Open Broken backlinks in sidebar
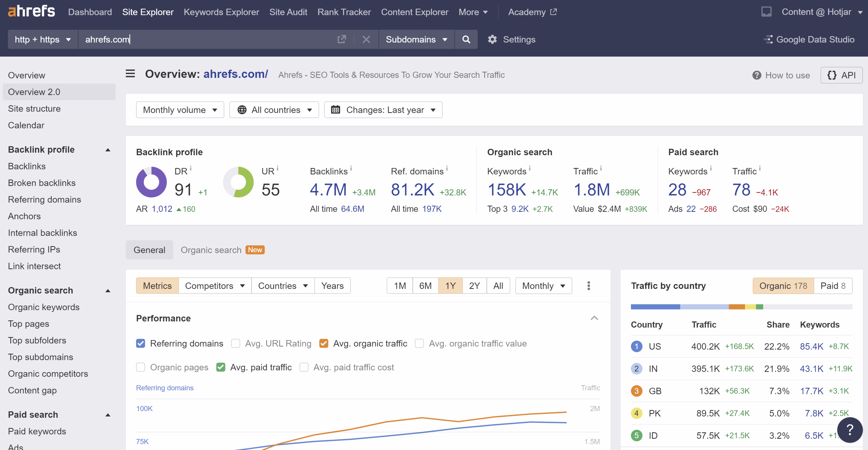 point(42,183)
